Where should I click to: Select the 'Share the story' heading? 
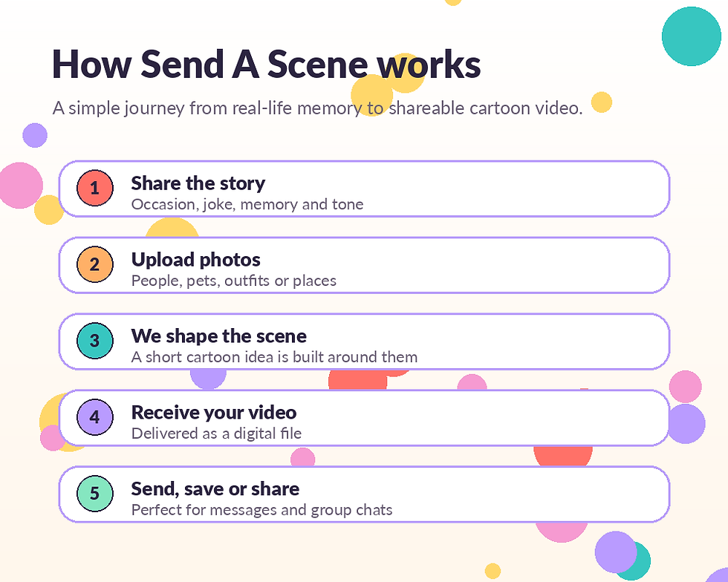coord(198,183)
